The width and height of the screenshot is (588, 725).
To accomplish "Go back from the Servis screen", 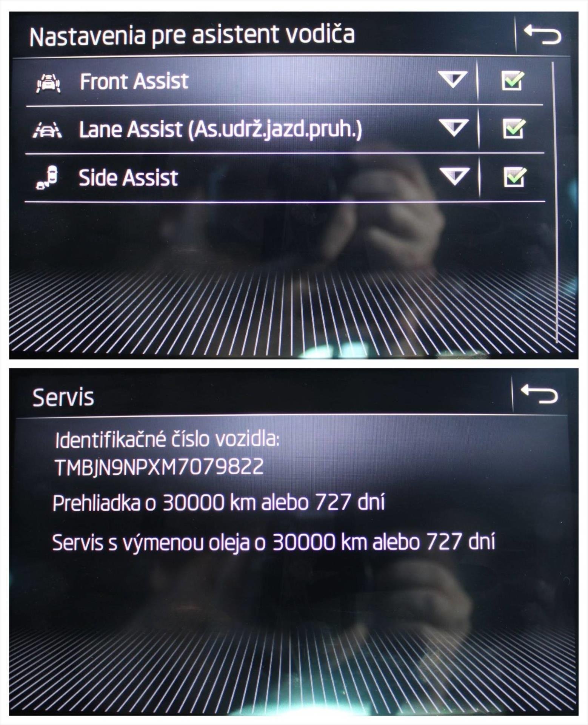I will click(539, 395).
